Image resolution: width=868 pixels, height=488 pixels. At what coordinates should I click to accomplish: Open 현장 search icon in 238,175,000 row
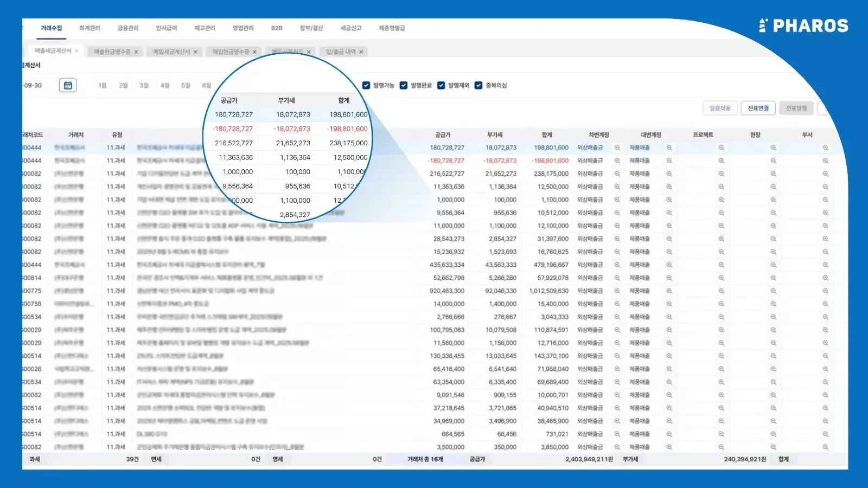point(773,174)
